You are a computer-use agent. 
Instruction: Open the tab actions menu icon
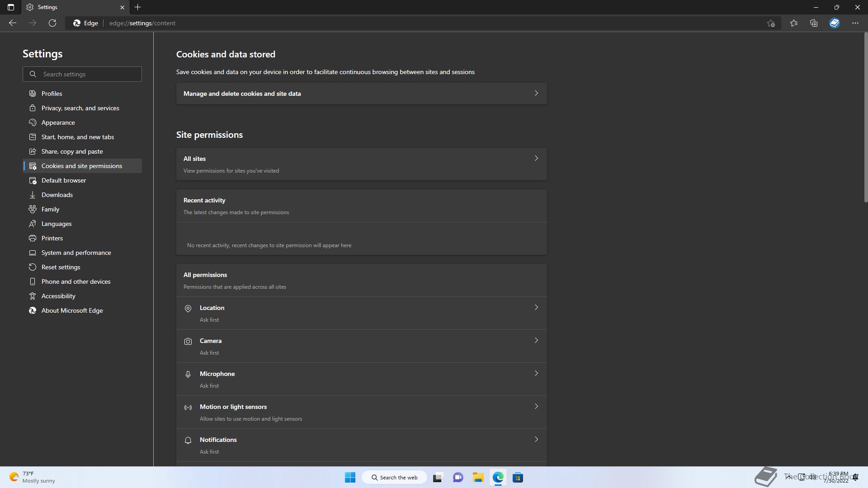click(11, 7)
